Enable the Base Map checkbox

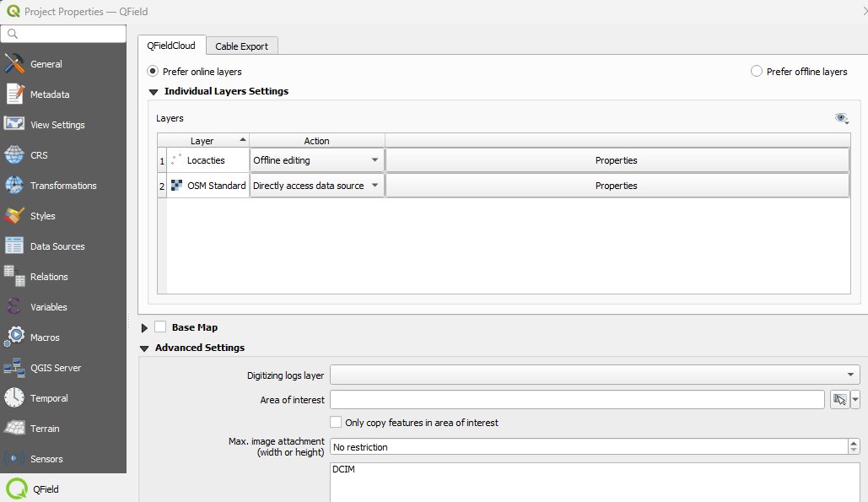coord(160,327)
